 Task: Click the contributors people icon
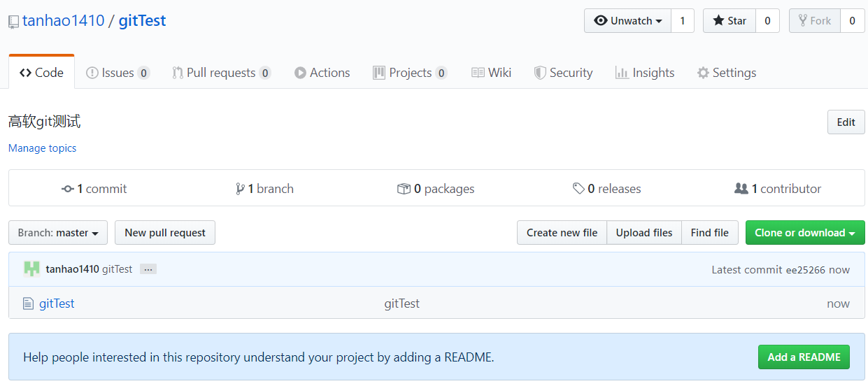point(741,189)
